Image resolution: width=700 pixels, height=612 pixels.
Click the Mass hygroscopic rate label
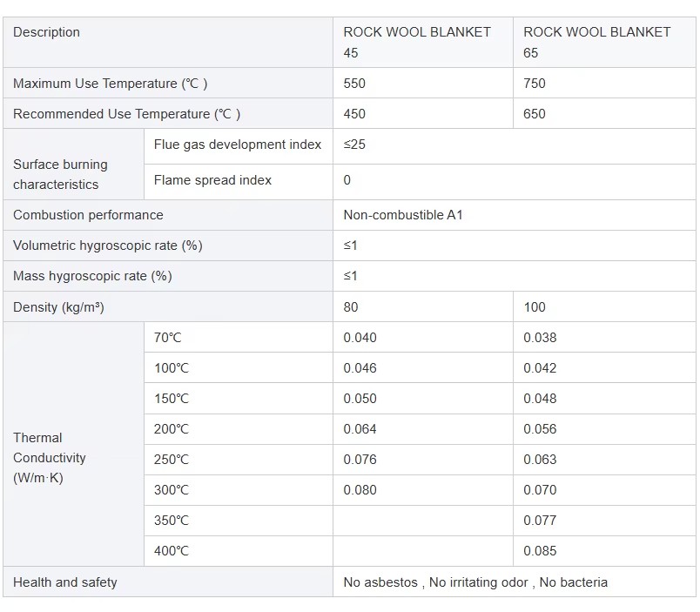coord(92,276)
